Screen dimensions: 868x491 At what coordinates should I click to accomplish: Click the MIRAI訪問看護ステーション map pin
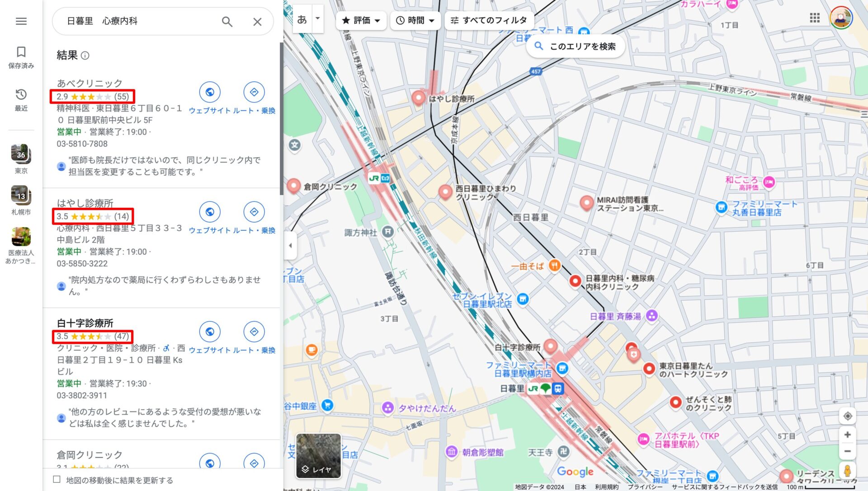pyautogui.click(x=586, y=203)
